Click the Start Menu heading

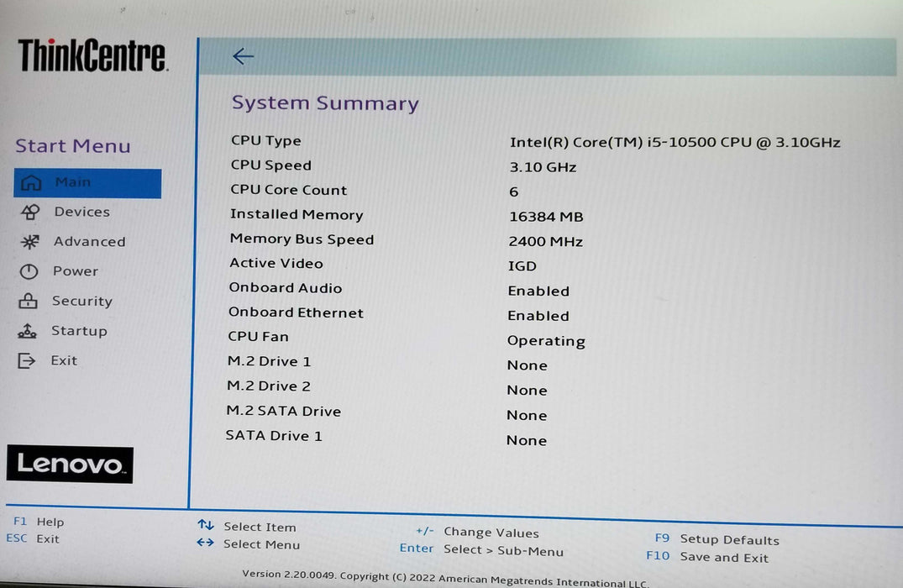point(72,145)
